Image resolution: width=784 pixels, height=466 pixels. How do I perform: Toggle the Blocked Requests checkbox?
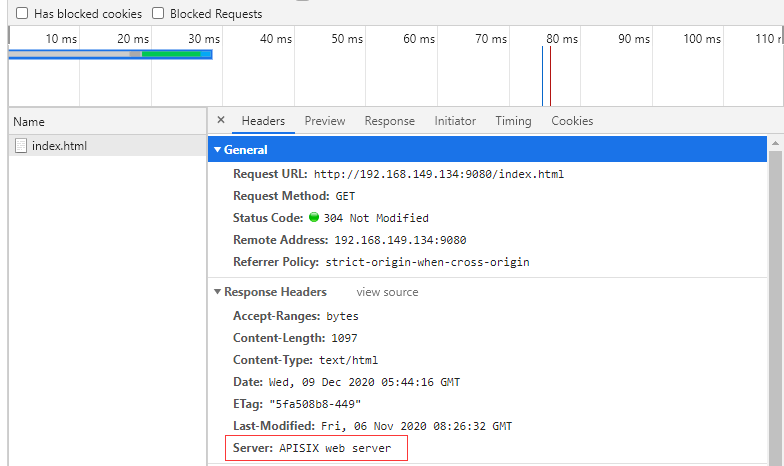(x=158, y=14)
